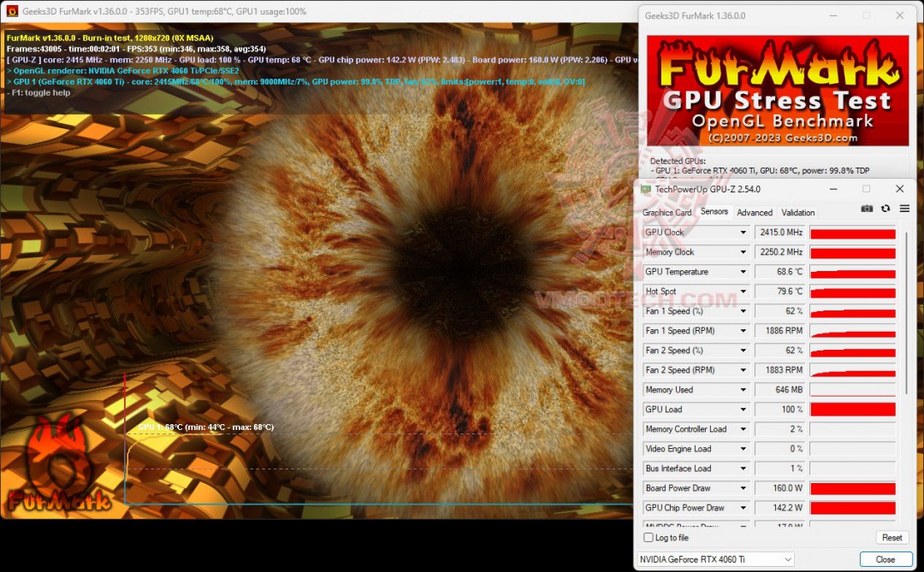
Task: Go to the Validation tab
Action: 798,213
